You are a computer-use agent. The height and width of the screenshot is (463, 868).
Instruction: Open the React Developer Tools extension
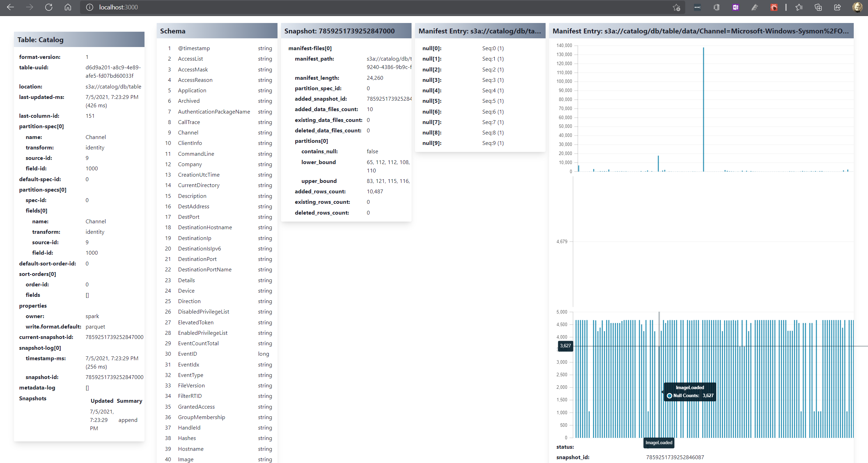coord(774,7)
